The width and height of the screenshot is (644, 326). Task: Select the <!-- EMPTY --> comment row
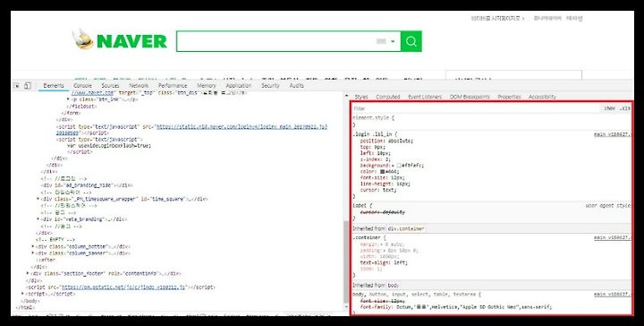coord(55,240)
